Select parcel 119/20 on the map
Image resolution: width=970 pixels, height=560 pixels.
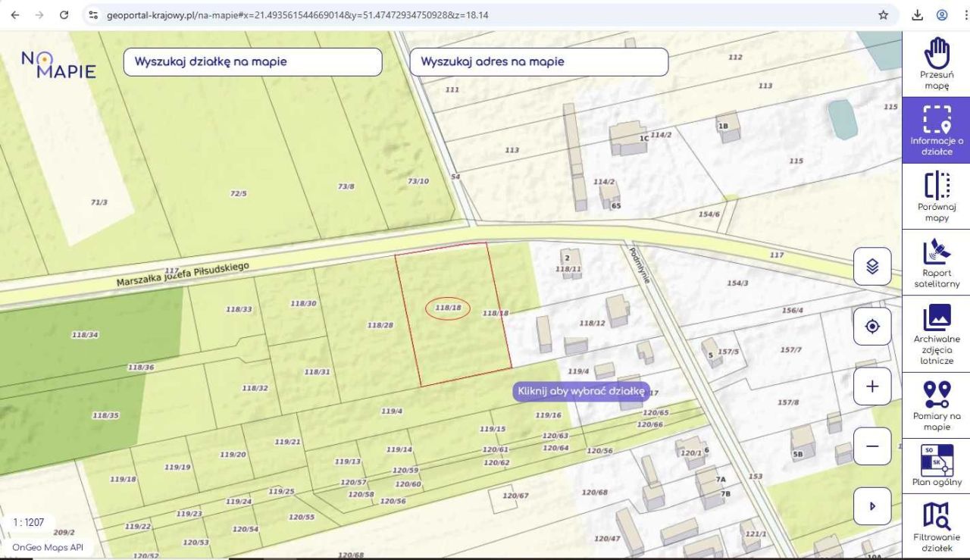coord(233,455)
